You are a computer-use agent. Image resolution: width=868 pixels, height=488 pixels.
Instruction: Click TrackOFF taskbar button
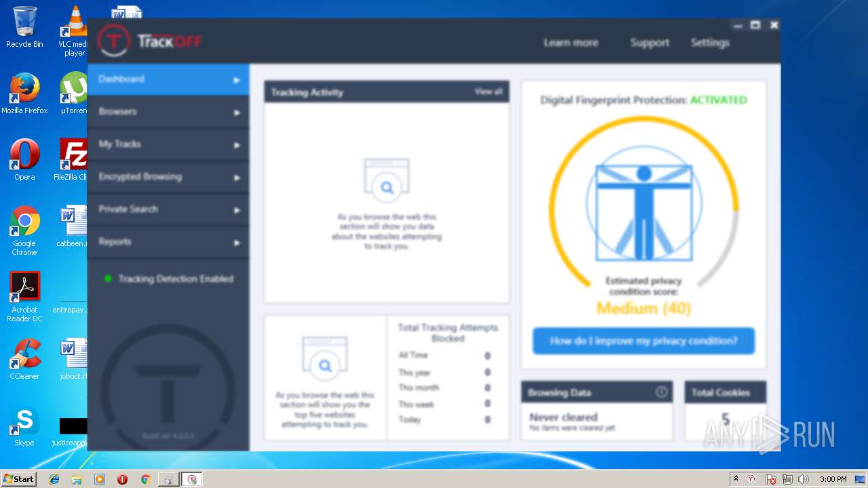(x=193, y=479)
